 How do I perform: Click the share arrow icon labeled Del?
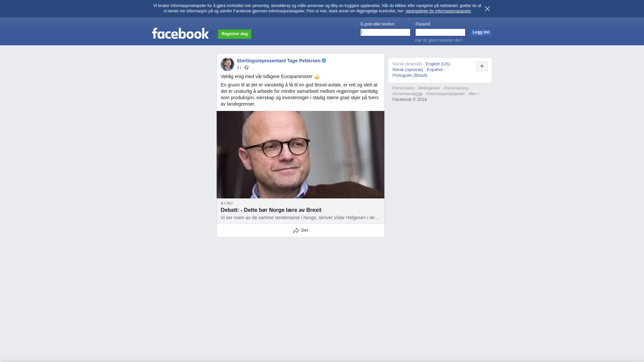(x=296, y=231)
